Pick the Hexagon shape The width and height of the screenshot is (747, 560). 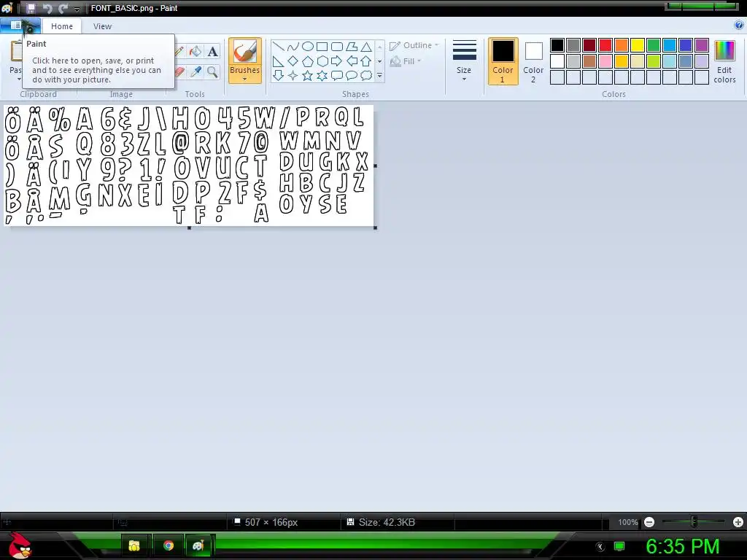322,61
